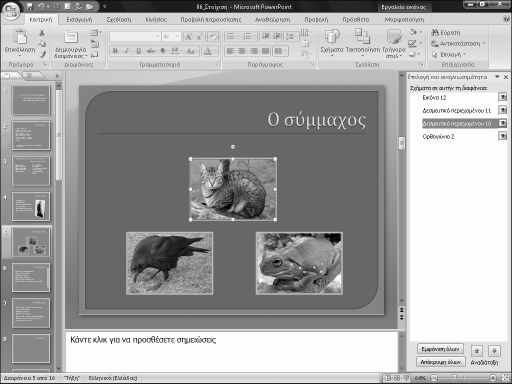
Task: Open the Αναθεώρηση ribbon tab
Action: coord(273,20)
